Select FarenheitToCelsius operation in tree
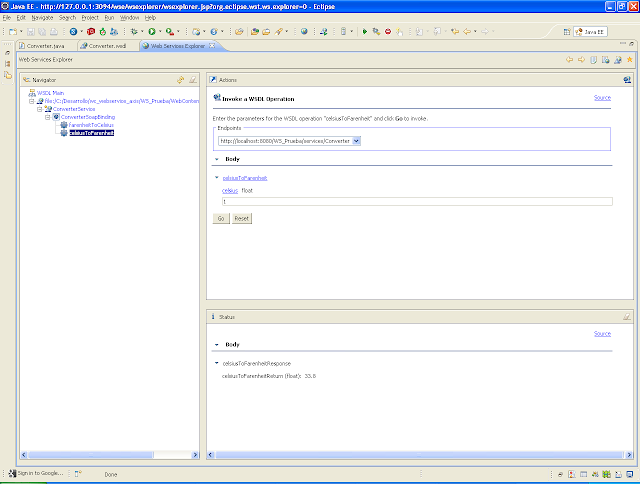Image resolution: width=640 pixels, height=484 pixels. point(91,125)
